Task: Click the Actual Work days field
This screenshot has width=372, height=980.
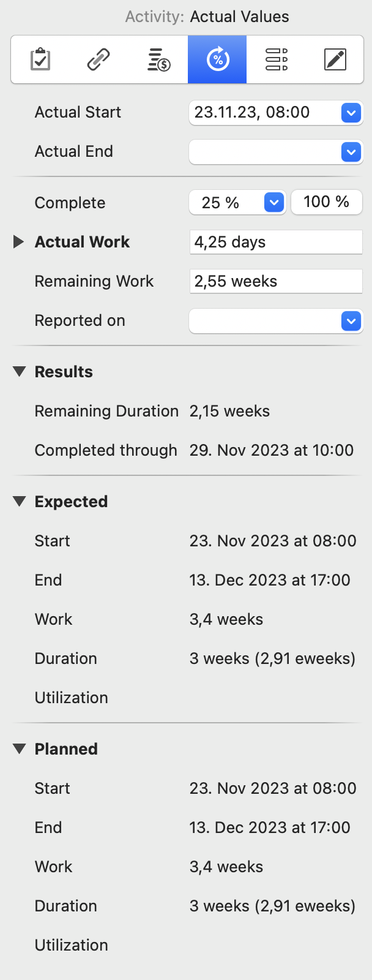Action: pyautogui.click(x=275, y=242)
